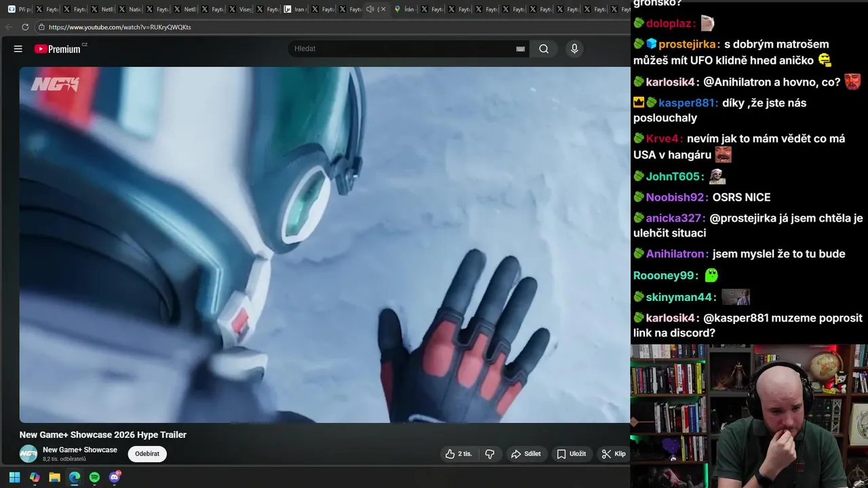
Task: Click kasper881's crown badge in chat
Action: coord(638,103)
